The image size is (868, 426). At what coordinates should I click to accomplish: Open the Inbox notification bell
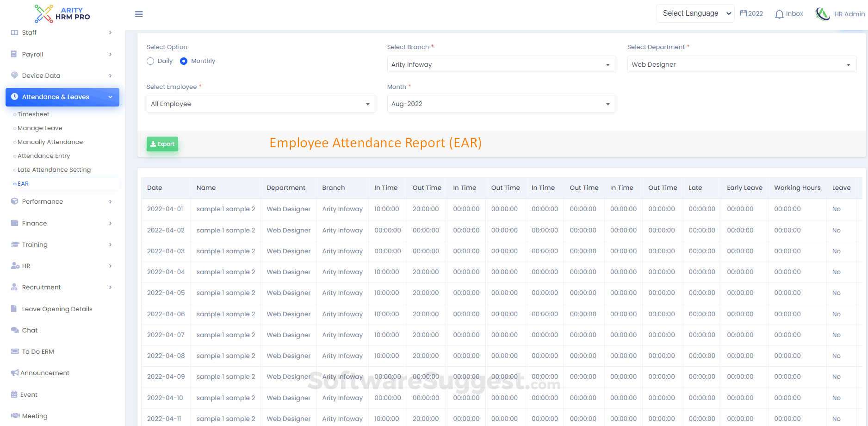tap(779, 13)
